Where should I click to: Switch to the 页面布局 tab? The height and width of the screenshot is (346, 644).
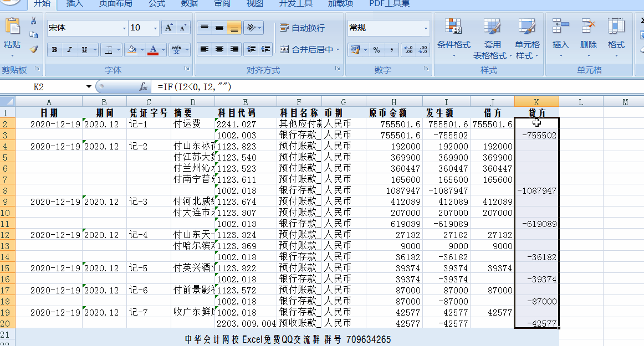pos(116,4)
